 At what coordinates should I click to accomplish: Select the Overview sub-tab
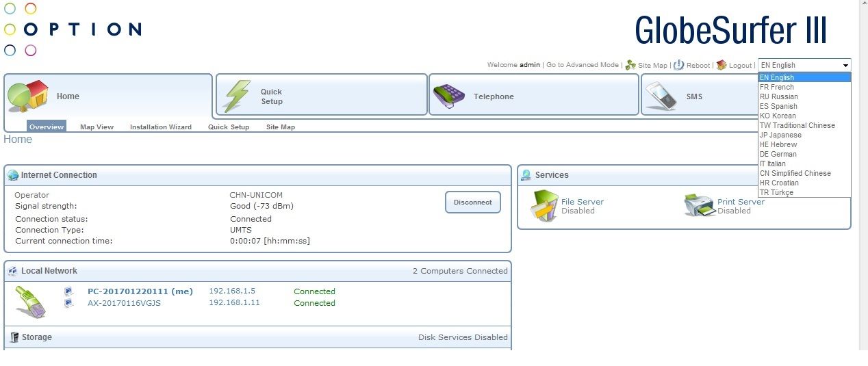pos(47,127)
